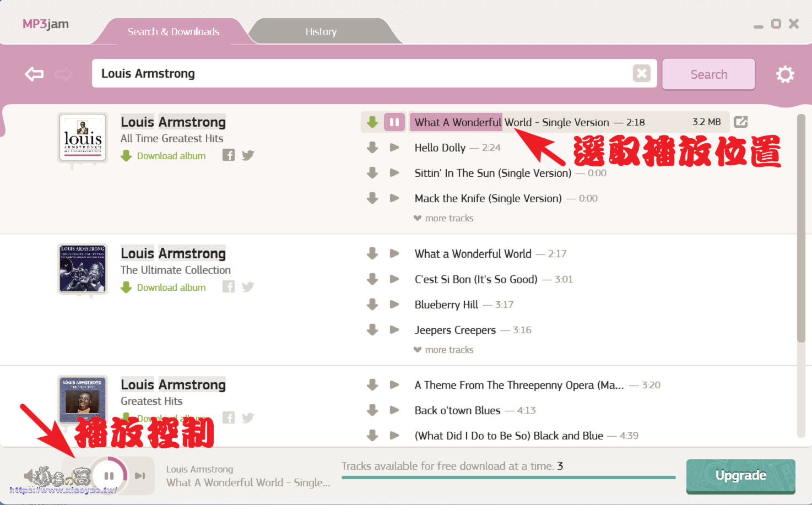Download Sittin' In The Sun track
Screen dimensions: 812x505
tap(372, 173)
